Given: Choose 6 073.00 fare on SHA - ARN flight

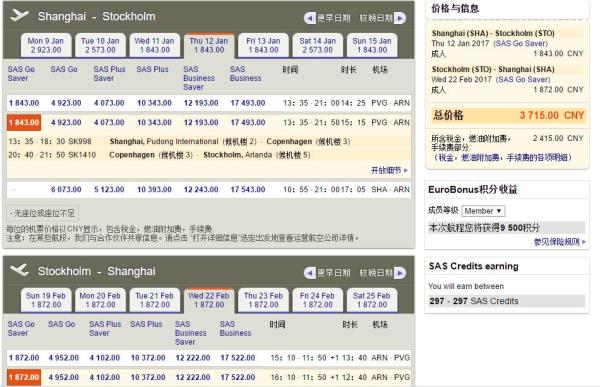Looking at the screenshot, I should [x=66, y=189].
